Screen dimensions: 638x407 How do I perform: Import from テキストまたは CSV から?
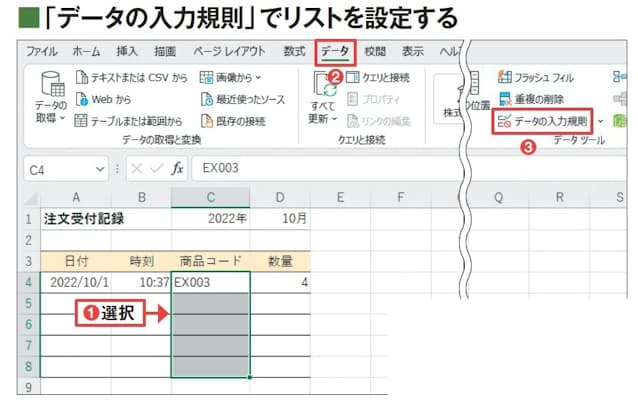[132, 77]
